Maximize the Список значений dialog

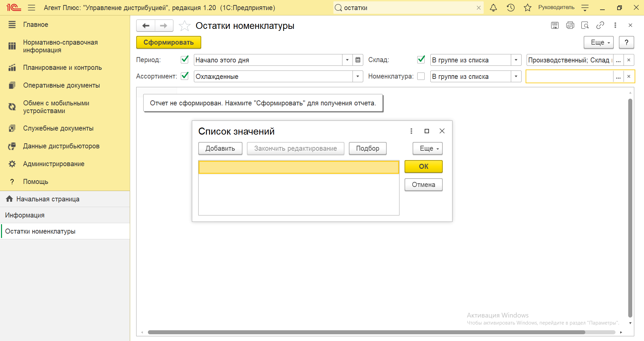tap(427, 131)
